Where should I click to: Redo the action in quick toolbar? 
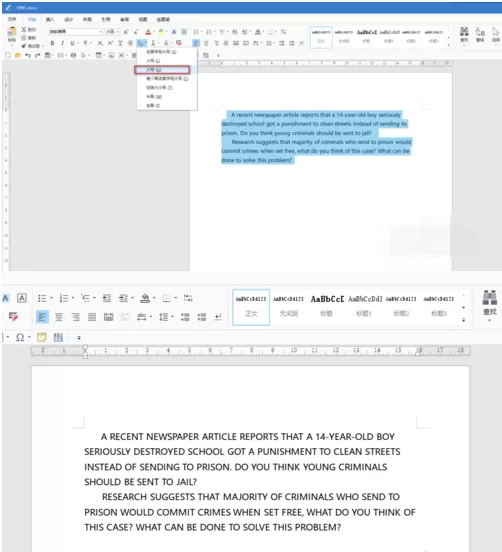[38, 55]
